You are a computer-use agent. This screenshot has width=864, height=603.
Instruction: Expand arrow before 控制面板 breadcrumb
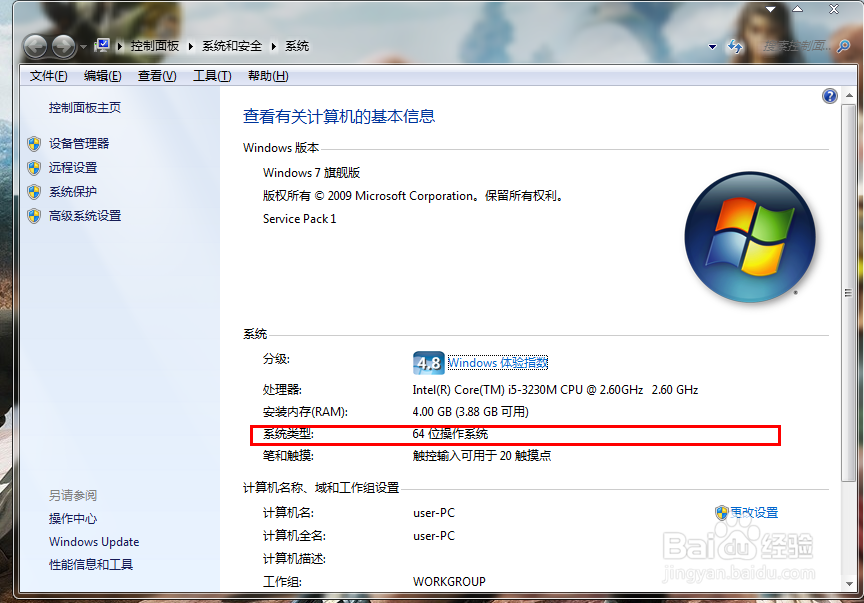[x=120, y=46]
